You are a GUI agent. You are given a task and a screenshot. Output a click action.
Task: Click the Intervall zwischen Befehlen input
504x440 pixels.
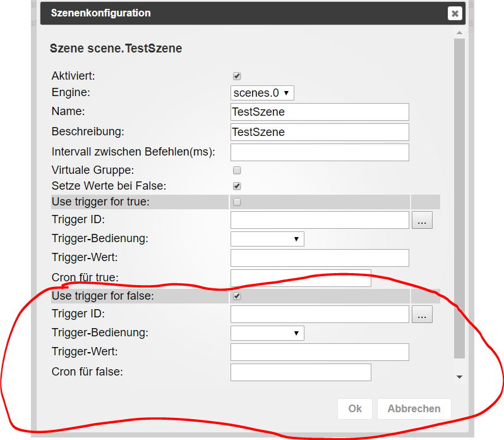(x=320, y=152)
